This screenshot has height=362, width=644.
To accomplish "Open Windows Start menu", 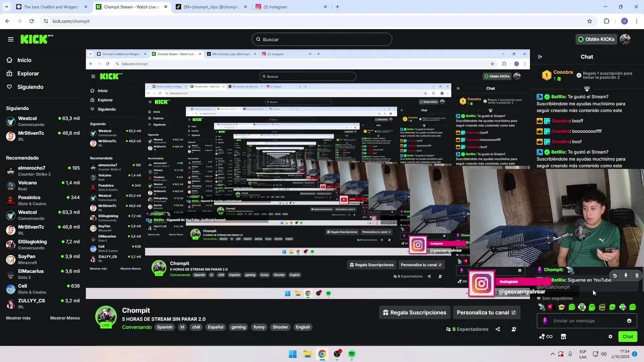I will coord(292,354).
